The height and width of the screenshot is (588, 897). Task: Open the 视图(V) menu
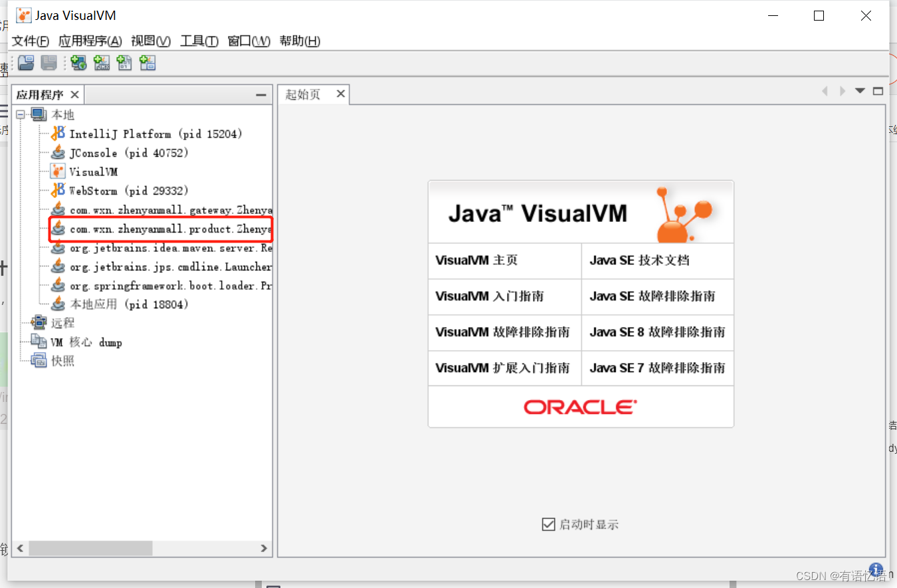pyautogui.click(x=151, y=41)
